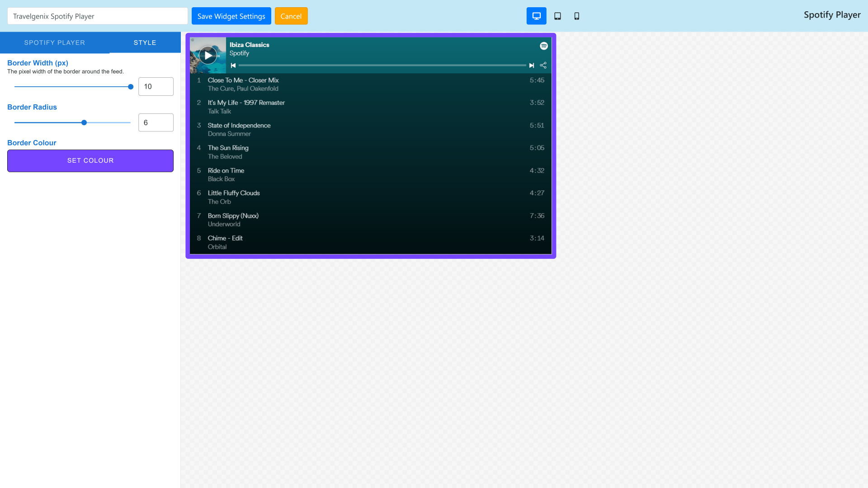868x488 pixels.
Task: Open artist Underworld
Action: [x=224, y=224]
